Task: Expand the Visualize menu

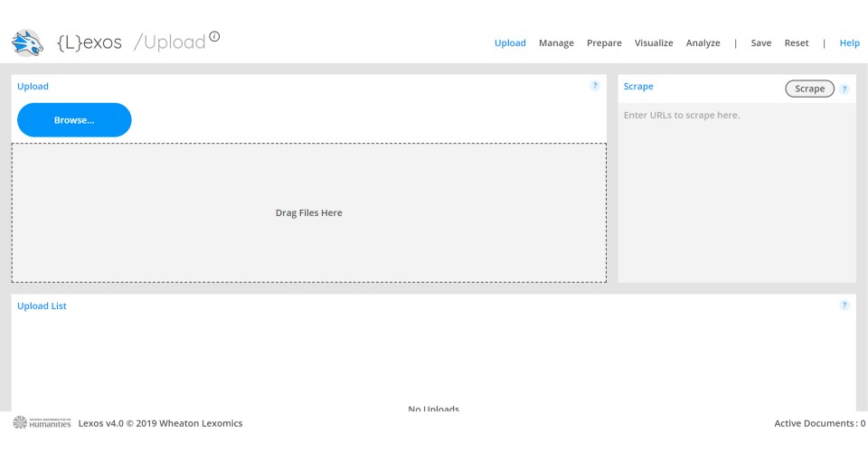Action: (x=654, y=43)
